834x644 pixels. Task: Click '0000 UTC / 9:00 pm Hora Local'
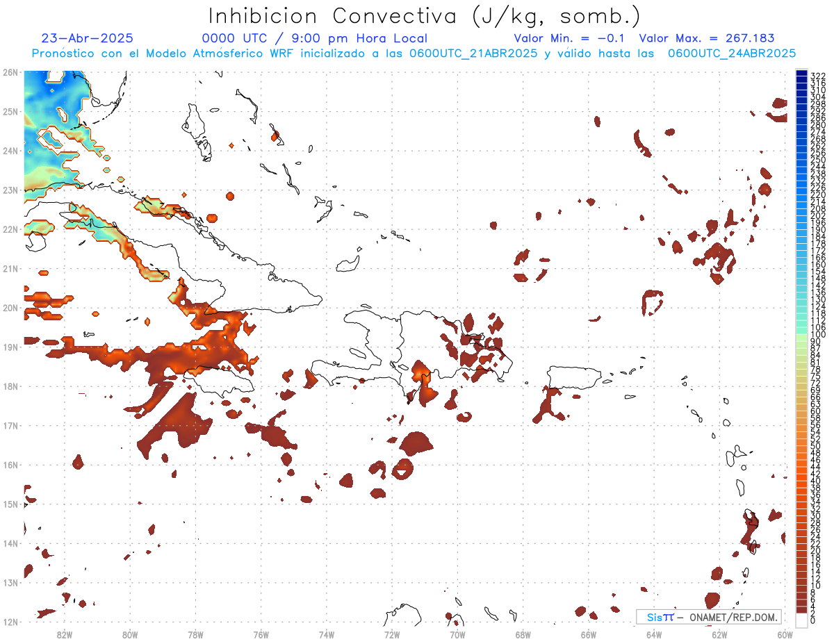point(315,39)
